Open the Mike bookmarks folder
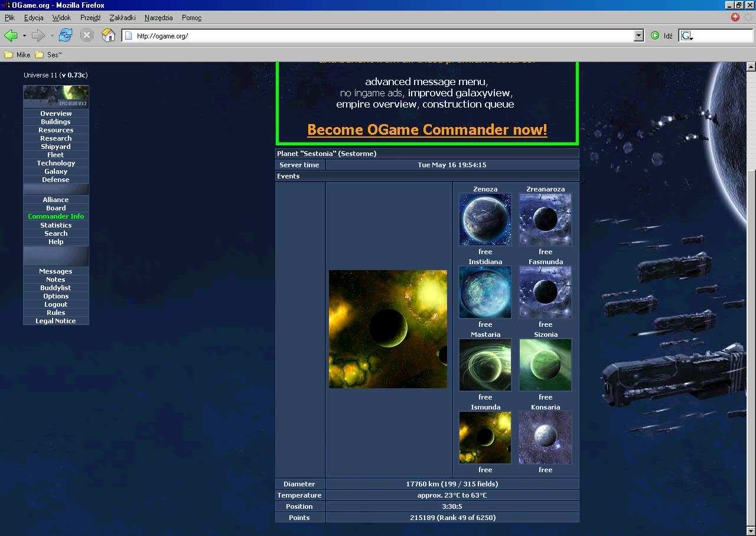The width and height of the screenshot is (756, 536). click(17, 55)
